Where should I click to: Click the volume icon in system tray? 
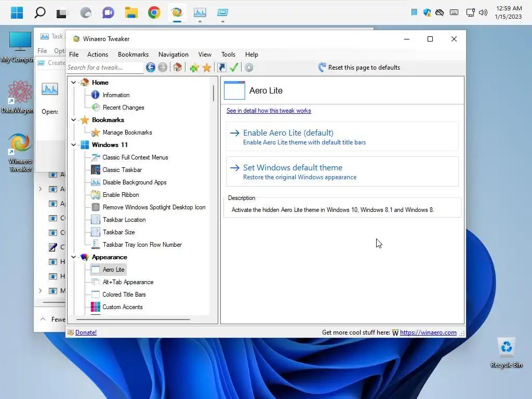tap(483, 12)
